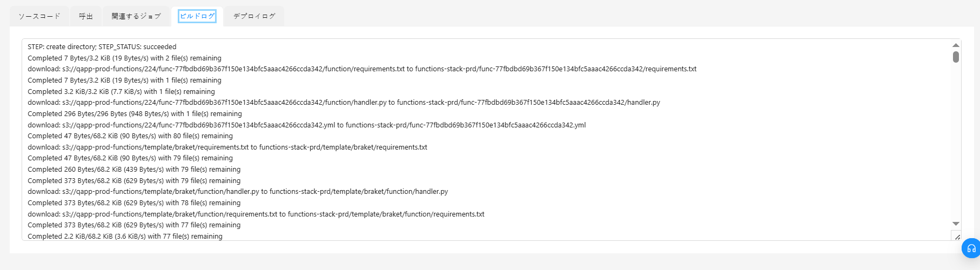The width and height of the screenshot is (980, 270).
Task: Click the log box resize handle
Action: [x=957, y=237]
